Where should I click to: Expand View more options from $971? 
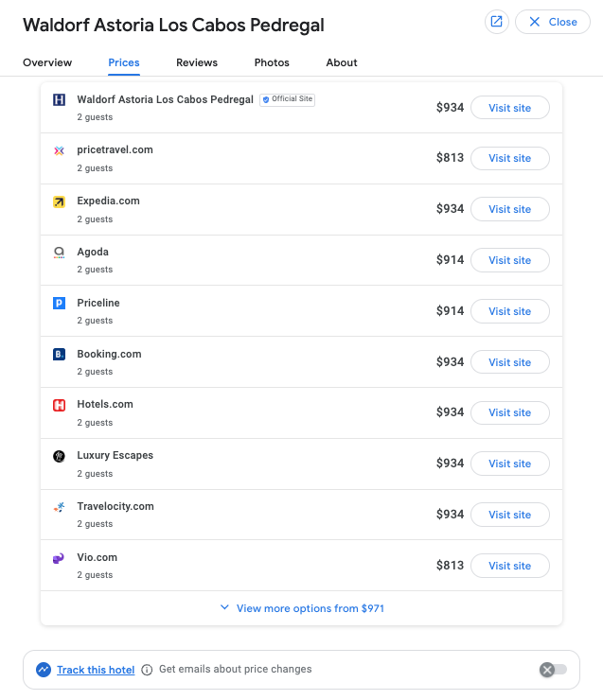point(302,608)
